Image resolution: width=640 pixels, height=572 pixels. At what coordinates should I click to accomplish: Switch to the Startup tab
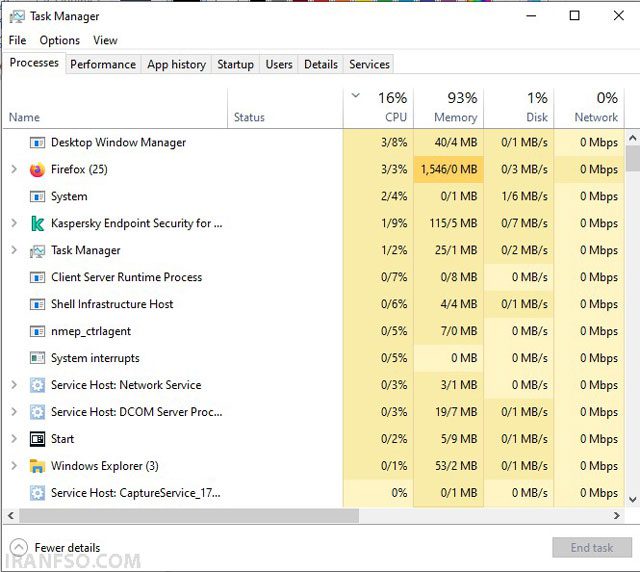(236, 65)
